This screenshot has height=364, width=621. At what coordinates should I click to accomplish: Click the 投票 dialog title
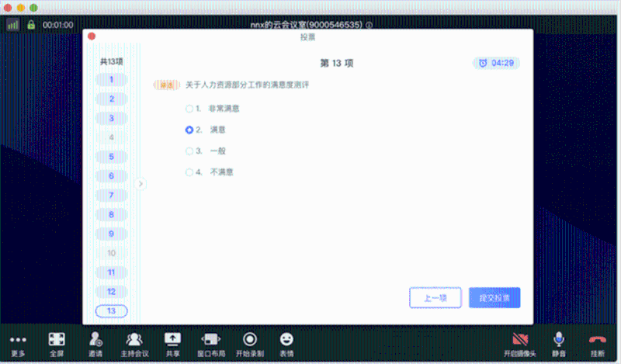tap(307, 37)
